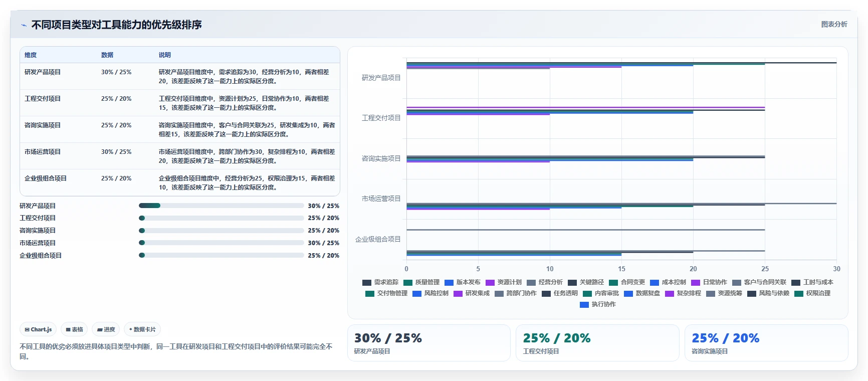Click the description starting 咨询实施项目维度中

247,130
